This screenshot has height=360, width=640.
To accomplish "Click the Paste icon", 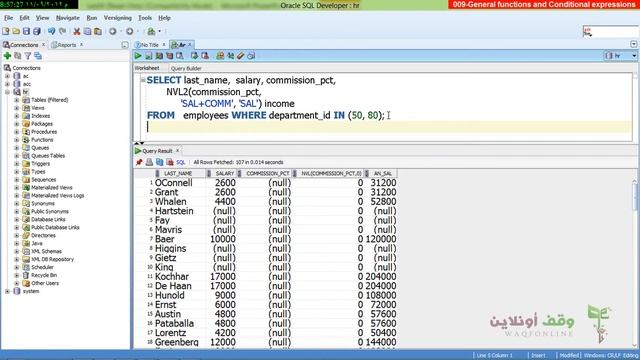I will coord(98,31).
